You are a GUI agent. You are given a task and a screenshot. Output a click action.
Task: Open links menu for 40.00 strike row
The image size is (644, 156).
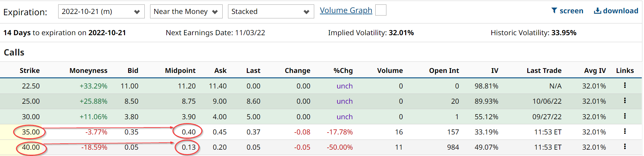tap(625, 146)
